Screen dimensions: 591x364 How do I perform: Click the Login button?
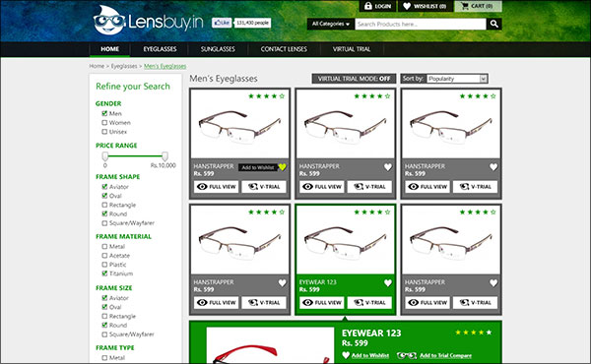(377, 6)
